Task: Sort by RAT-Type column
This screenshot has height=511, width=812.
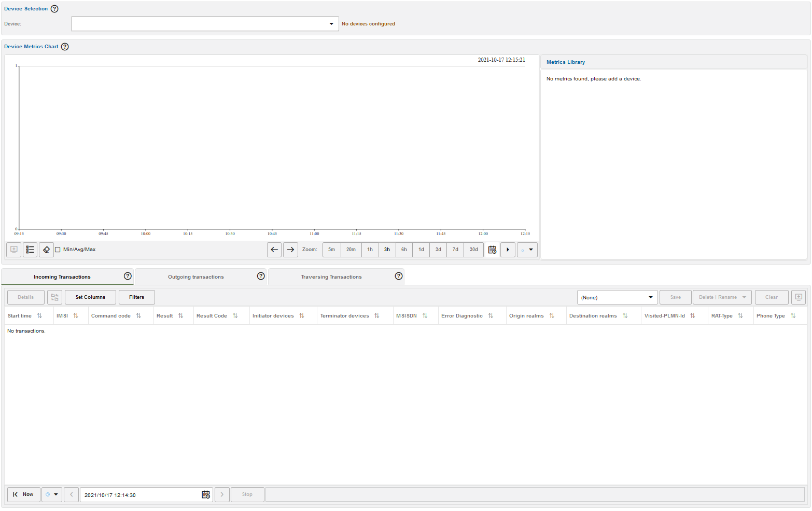Action: [x=740, y=316]
